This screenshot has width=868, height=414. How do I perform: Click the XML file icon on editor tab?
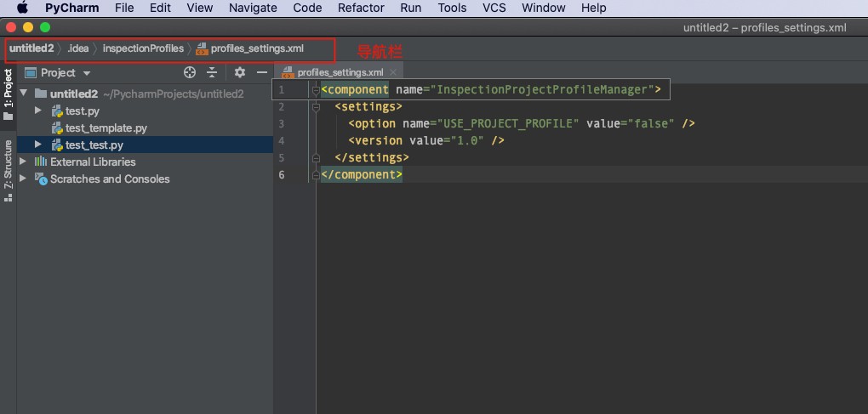(288, 72)
